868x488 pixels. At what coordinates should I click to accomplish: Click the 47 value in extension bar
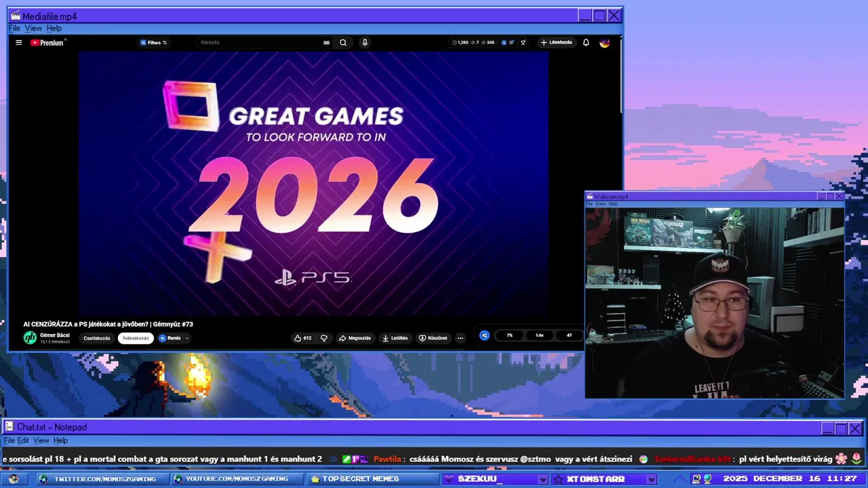tap(569, 335)
